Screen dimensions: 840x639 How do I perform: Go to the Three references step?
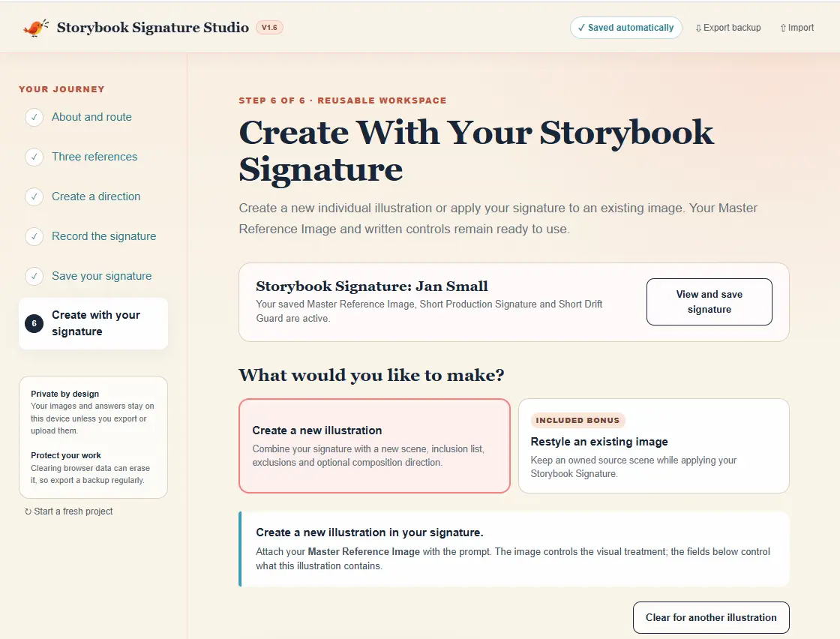point(93,157)
